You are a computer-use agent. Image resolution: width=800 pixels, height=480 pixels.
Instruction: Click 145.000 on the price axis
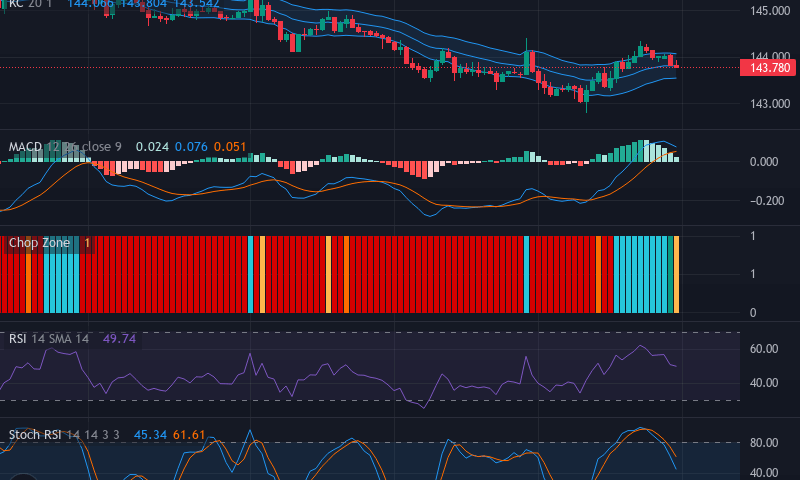click(x=770, y=11)
